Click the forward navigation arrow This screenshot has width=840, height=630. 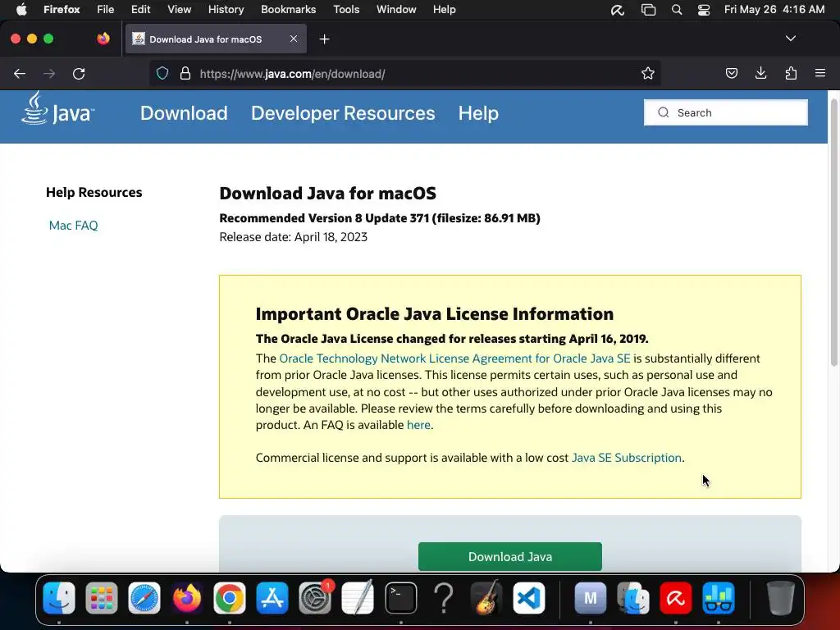click(49, 74)
